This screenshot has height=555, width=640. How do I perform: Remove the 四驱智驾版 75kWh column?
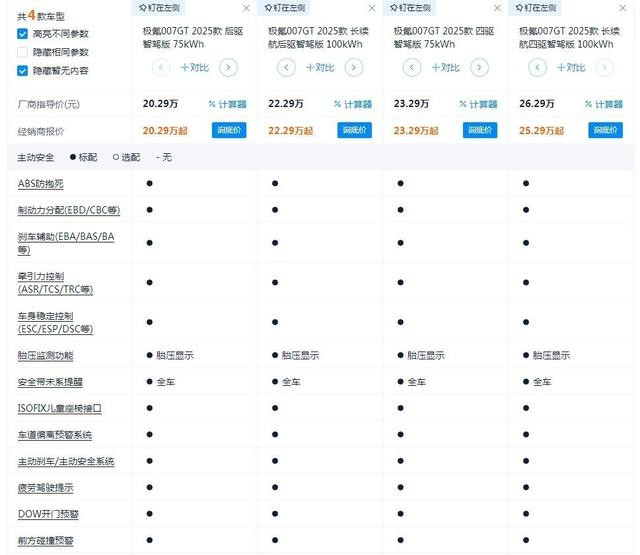[x=497, y=8]
